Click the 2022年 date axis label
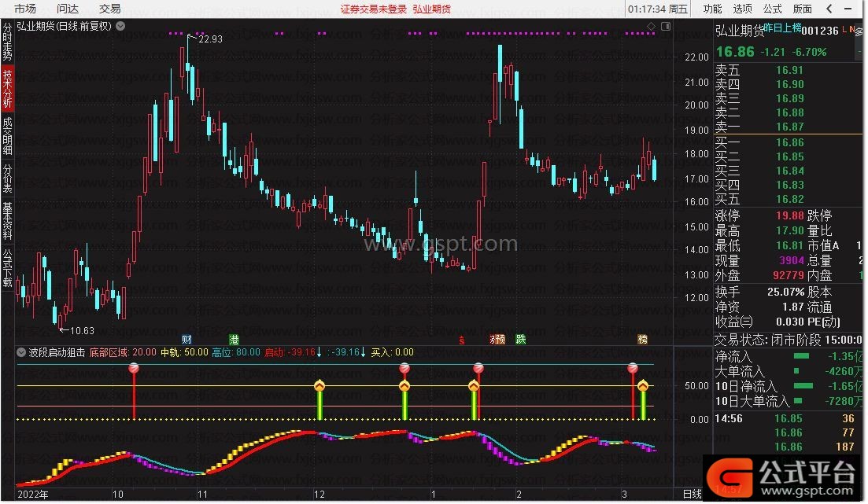Viewport: 868px width, 504px height. (33, 494)
